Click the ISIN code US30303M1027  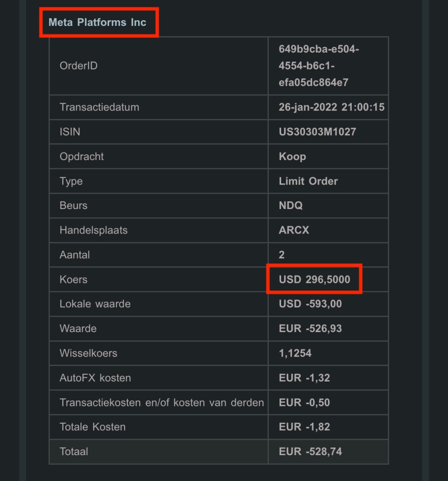tap(317, 132)
